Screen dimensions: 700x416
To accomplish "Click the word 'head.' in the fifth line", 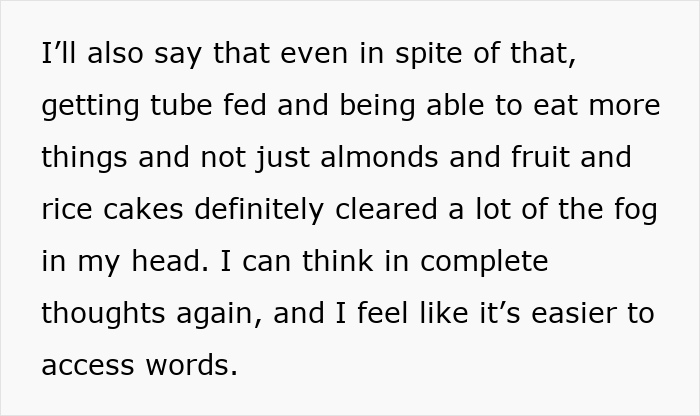I will 170,261.
